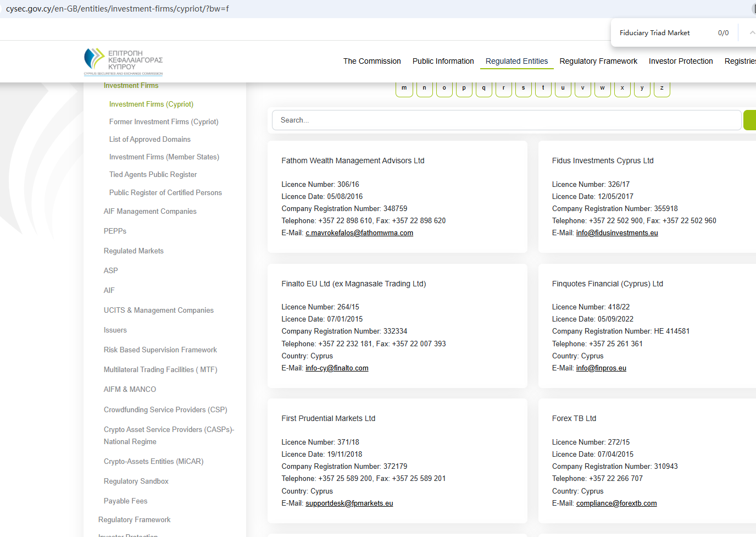
Task: Open Tied Agents Public Register page
Action: (153, 174)
